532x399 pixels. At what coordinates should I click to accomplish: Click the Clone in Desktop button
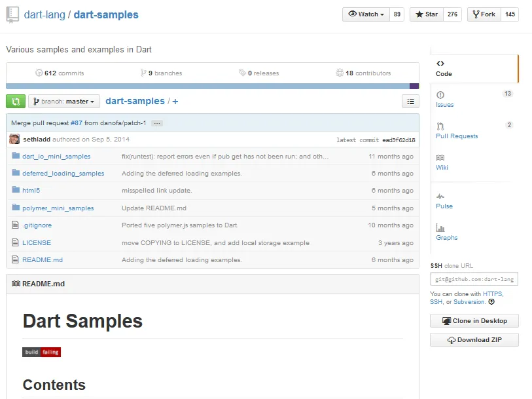click(474, 320)
